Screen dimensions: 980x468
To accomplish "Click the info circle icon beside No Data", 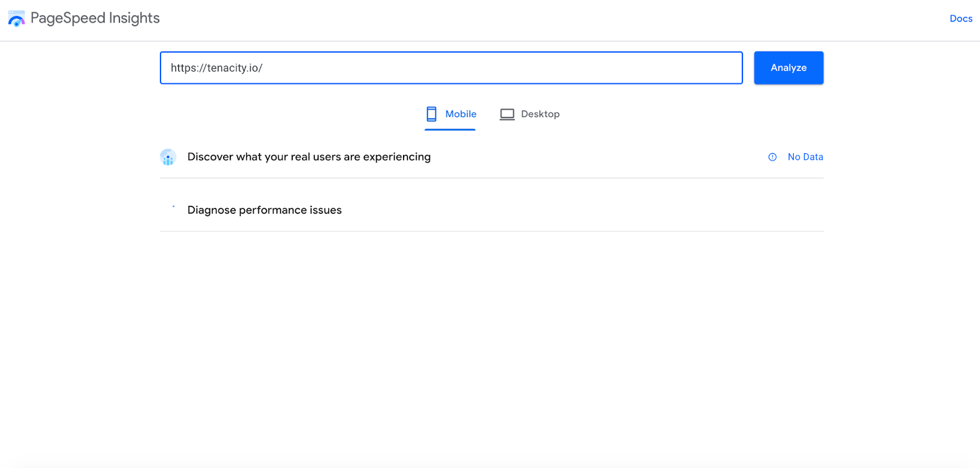I will pyautogui.click(x=772, y=157).
